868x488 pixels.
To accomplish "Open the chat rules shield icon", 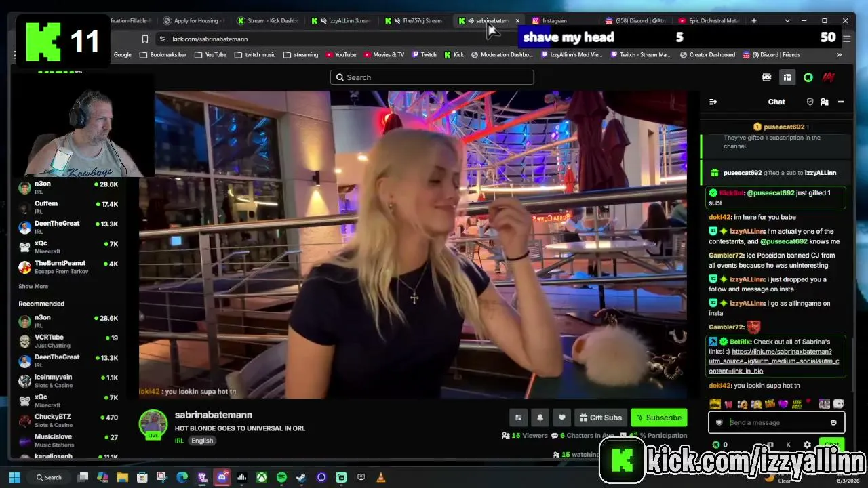I will [x=810, y=102].
